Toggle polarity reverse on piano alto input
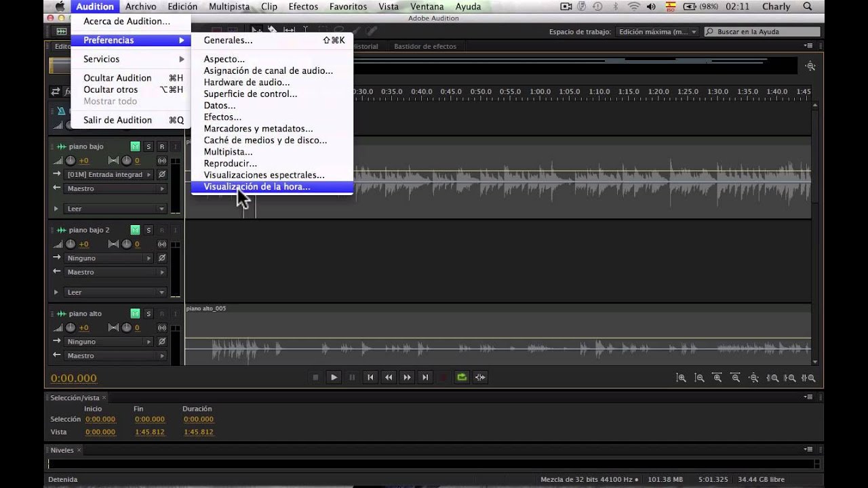The width and height of the screenshot is (868, 488). point(162,342)
